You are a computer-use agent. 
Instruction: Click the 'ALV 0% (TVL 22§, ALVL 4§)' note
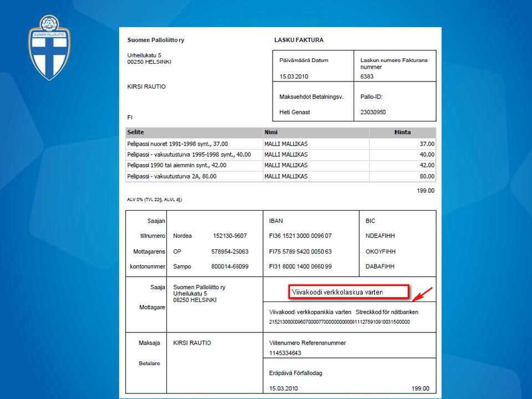155,200
